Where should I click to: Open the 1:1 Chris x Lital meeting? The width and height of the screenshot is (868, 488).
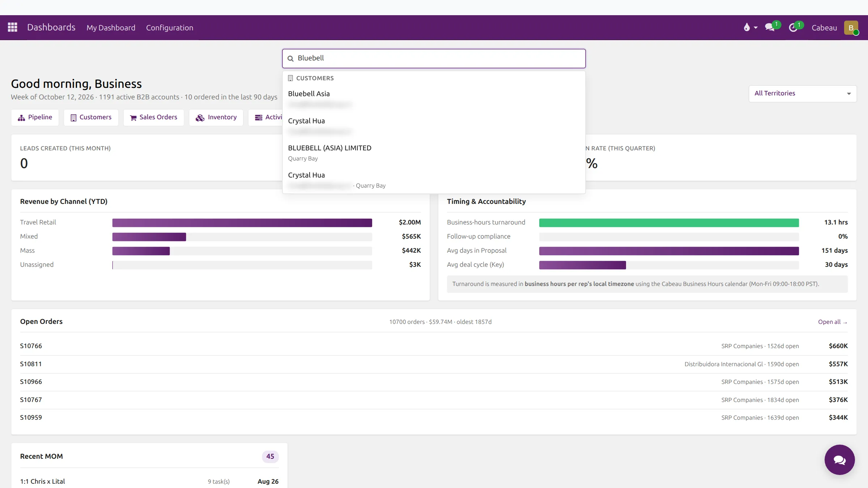click(149, 481)
